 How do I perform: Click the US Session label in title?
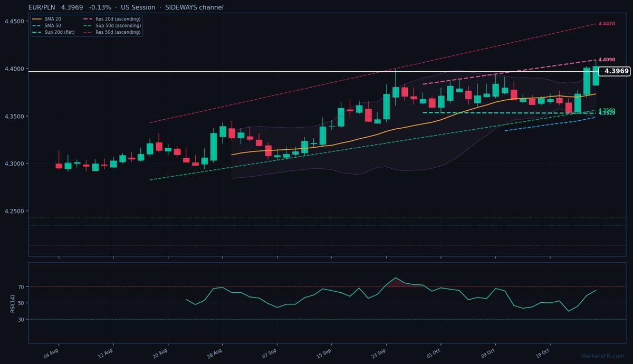[138, 7]
